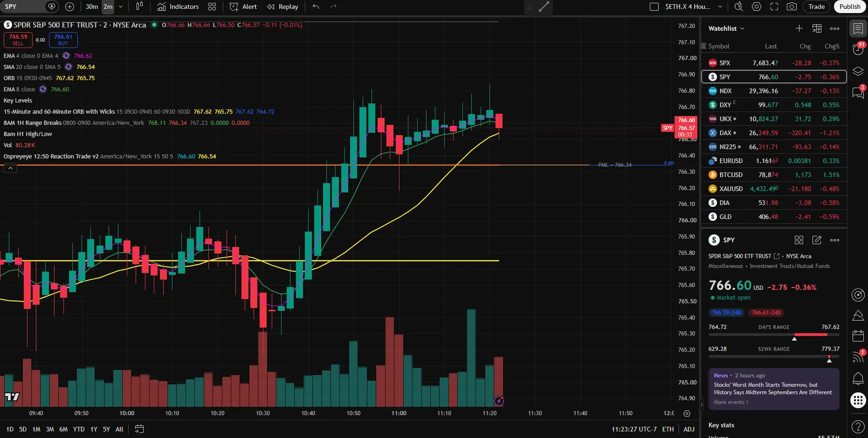
Task: Take a chart snapshot with camera icon
Action: point(792,7)
